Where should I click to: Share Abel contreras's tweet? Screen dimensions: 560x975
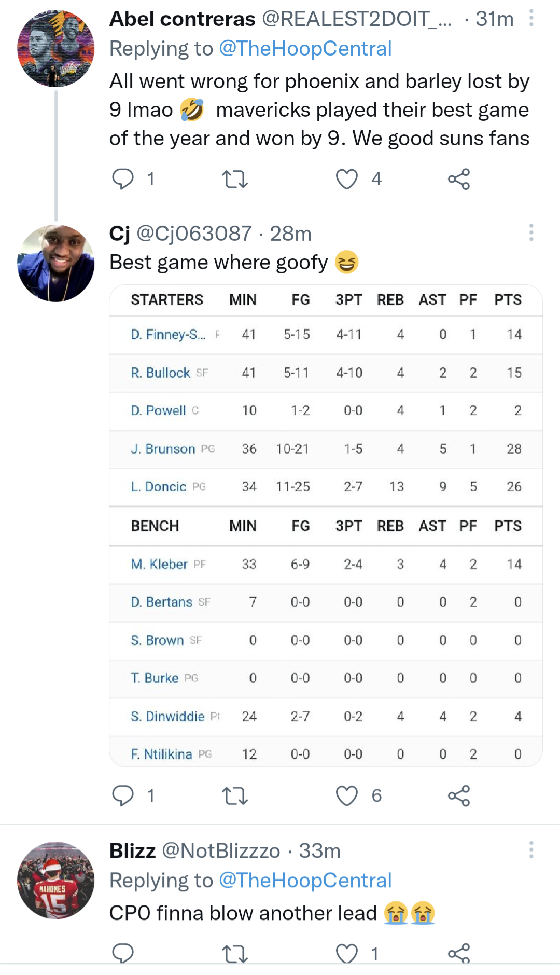pos(459,180)
